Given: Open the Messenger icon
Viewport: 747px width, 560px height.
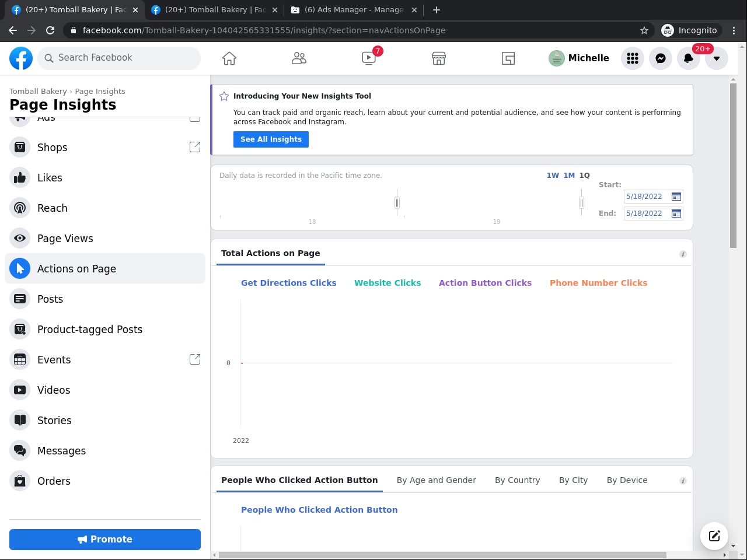Looking at the screenshot, I should pyautogui.click(x=661, y=58).
